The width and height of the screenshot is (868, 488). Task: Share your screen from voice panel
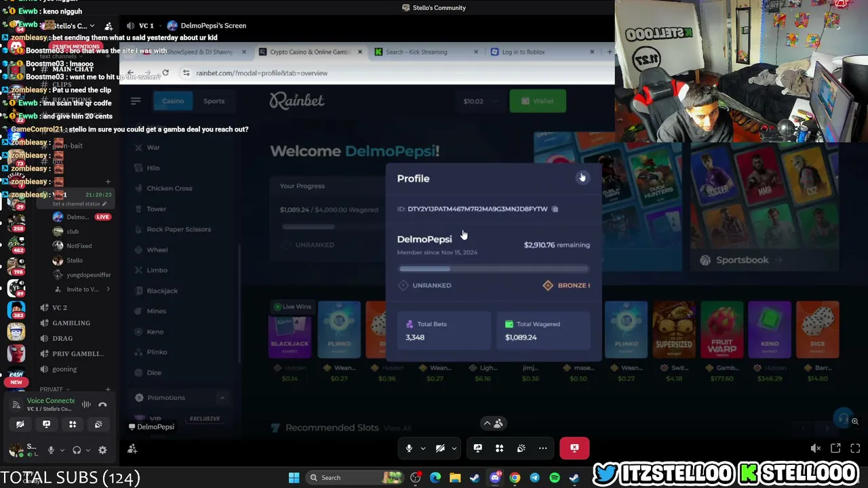coord(46,424)
